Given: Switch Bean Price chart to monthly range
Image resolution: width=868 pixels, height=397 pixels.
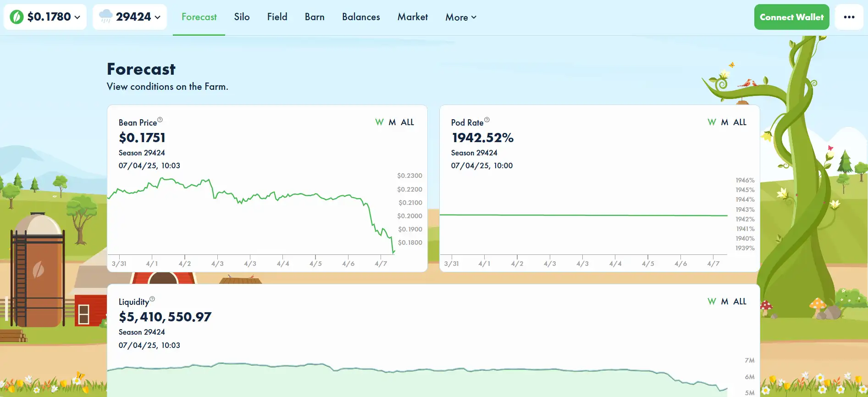Looking at the screenshot, I should coord(392,122).
